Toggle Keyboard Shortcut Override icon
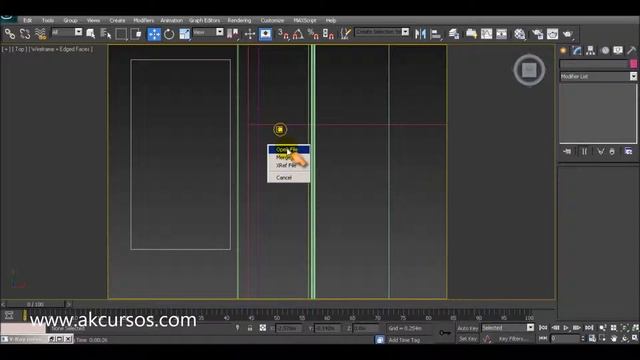Screen dimensions: 640x360 pyautogui.click(x=265, y=34)
